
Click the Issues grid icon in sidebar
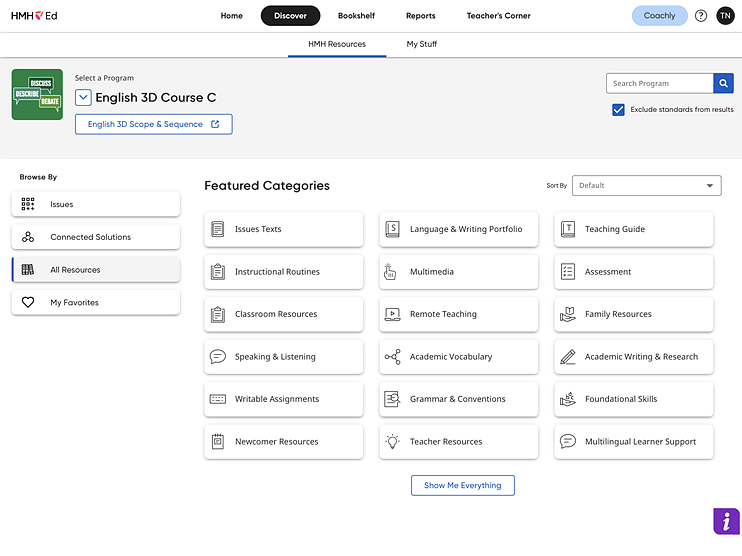[x=28, y=204]
